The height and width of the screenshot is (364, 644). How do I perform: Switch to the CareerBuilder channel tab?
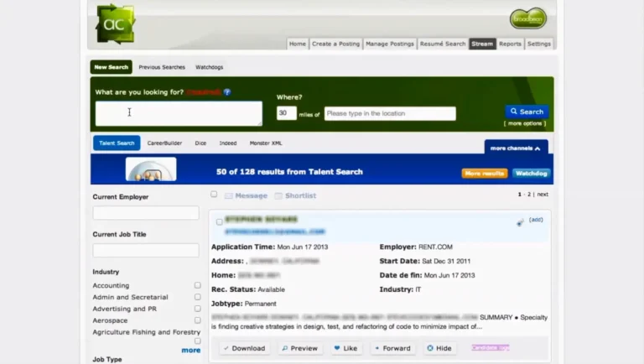click(164, 143)
